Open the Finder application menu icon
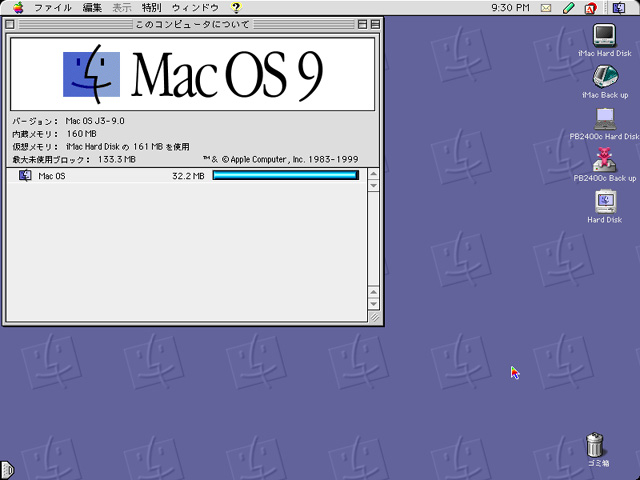The image size is (640, 480). click(x=619, y=7)
